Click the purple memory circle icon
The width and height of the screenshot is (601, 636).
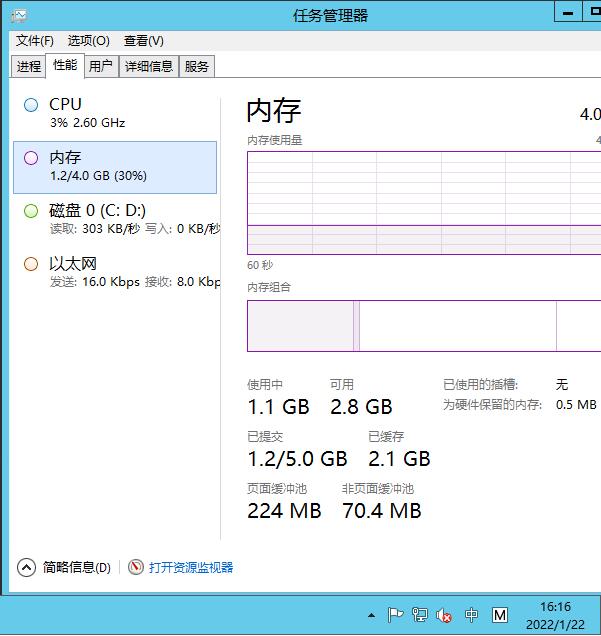coord(31,158)
